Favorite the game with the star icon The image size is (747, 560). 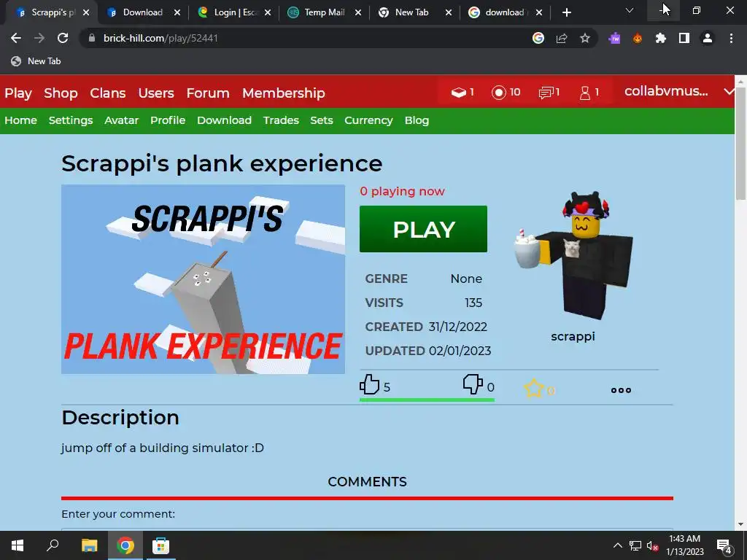tap(533, 389)
